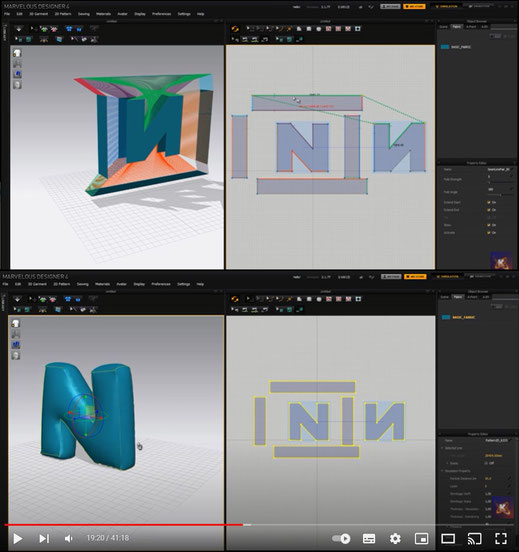Image resolution: width=519 pixels, height=552 pixels.
Task: Click orange Simulation button in upper window title bar
Action: click(x=446, y=6)
